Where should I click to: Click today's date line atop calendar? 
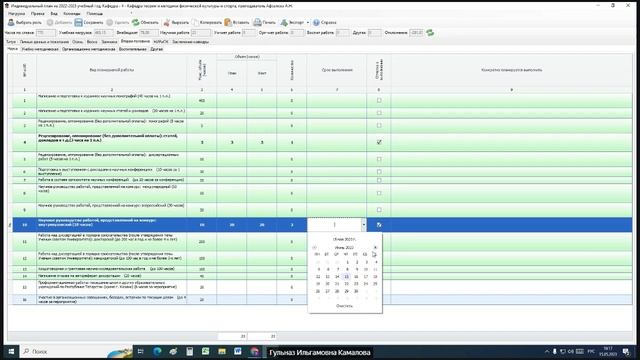(344, 239)
